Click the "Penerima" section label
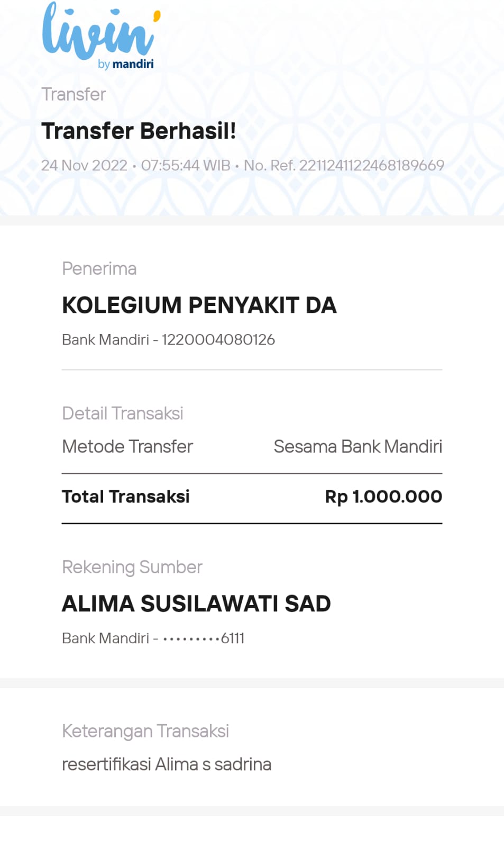The height and width of the screenshot is (847, 504). tap(99, 269)
